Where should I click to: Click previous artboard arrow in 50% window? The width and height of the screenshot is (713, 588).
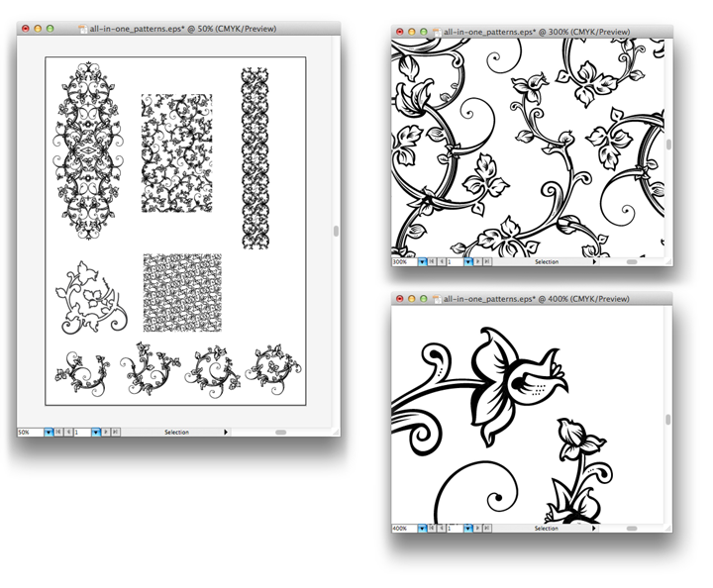pyautogui.click(x=69, y=433)
